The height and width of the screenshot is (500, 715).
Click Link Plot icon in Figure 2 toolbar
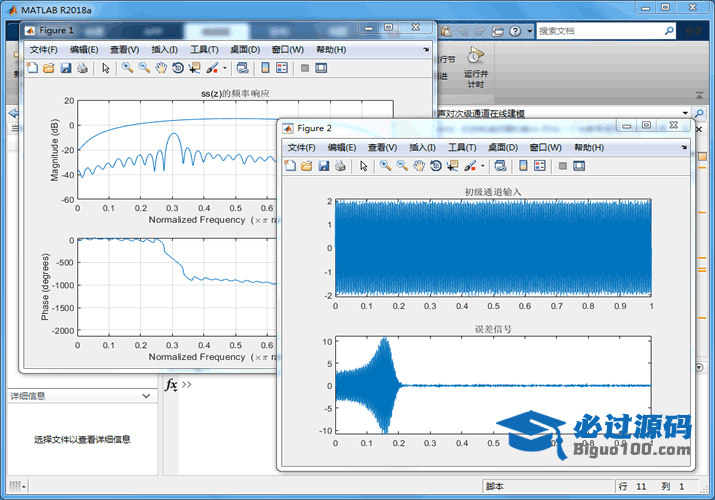point(501,166)
